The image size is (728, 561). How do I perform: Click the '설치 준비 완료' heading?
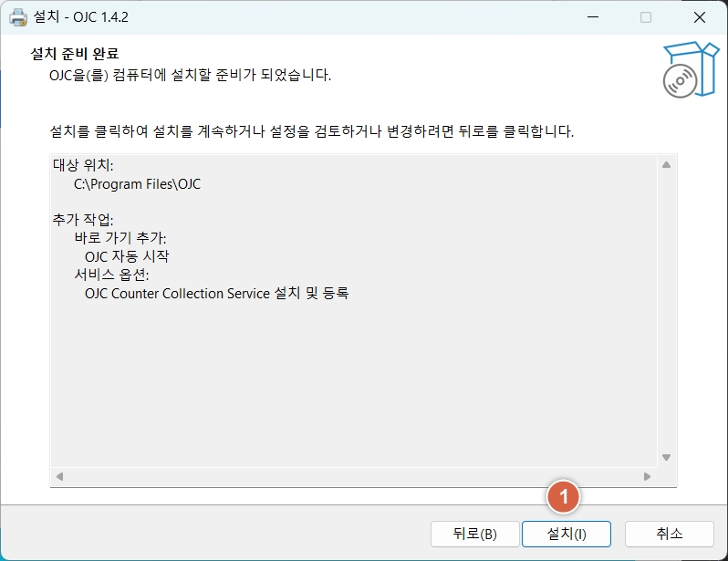pyautogui.click(x=76, y=54)
